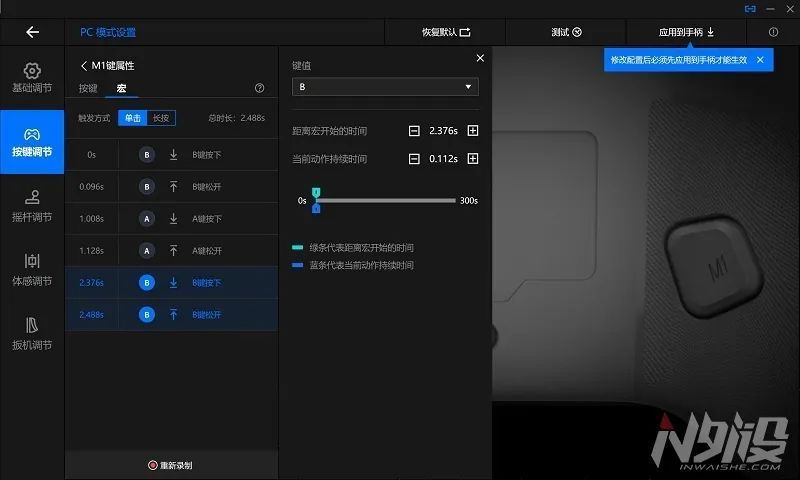Click the green start-time slider handle
Viewport: 800px width, 480px height.
[x=316, y=192]
